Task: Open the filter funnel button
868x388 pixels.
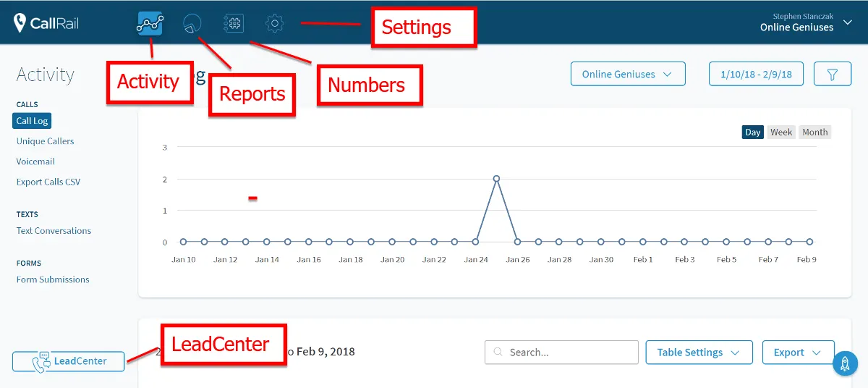Action: [x=833, y=74]
